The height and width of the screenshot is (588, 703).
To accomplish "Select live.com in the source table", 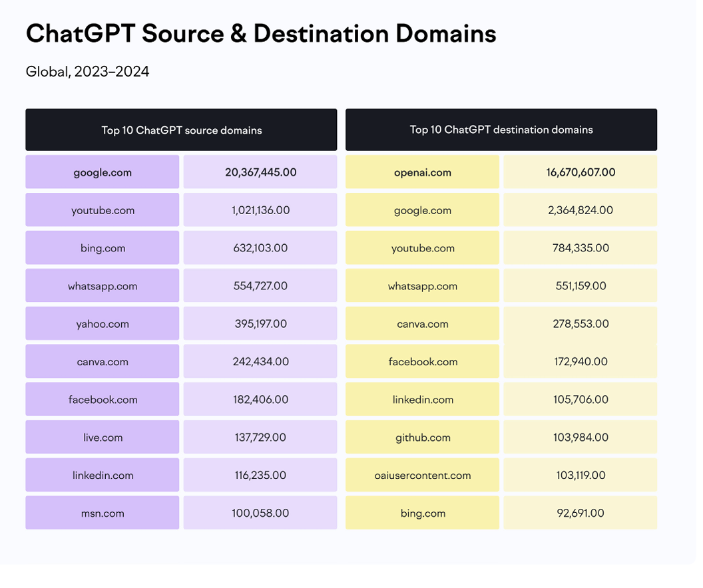I will point(103,438).
